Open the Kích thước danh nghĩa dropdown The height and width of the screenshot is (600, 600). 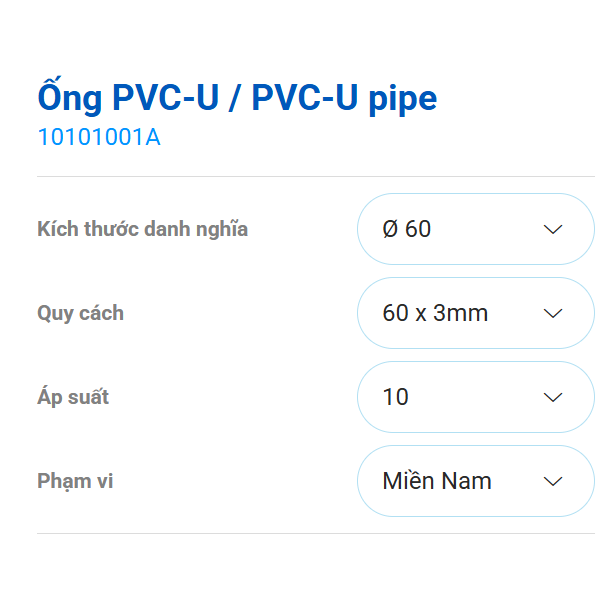click(475, 229)
